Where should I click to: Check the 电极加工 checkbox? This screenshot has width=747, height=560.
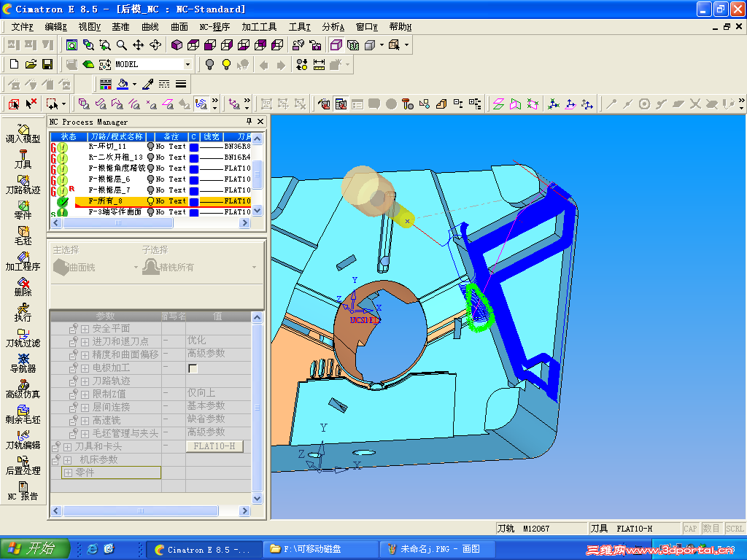pos(193,368)
